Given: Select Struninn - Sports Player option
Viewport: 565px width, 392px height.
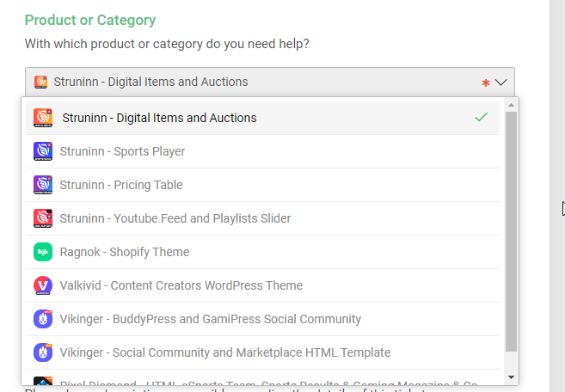Looking at the screenshot, I should pyautogui.click(x=122, y=151).
